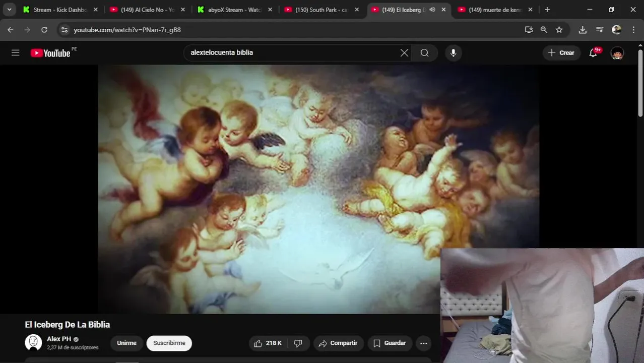Switch to the abyoX Stream tab
644x363 pixels.
pyautogui.click(x=235, y=10)
